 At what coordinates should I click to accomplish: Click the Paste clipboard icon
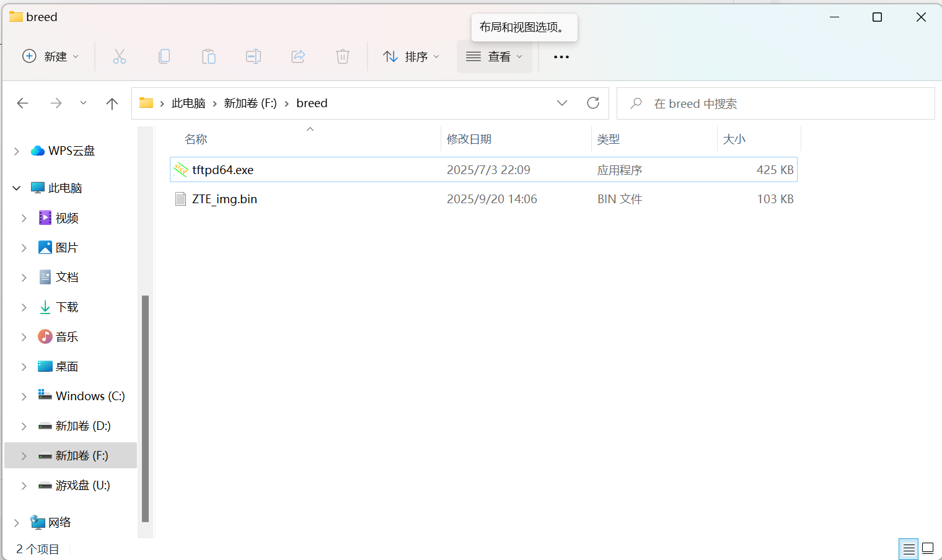209,56
